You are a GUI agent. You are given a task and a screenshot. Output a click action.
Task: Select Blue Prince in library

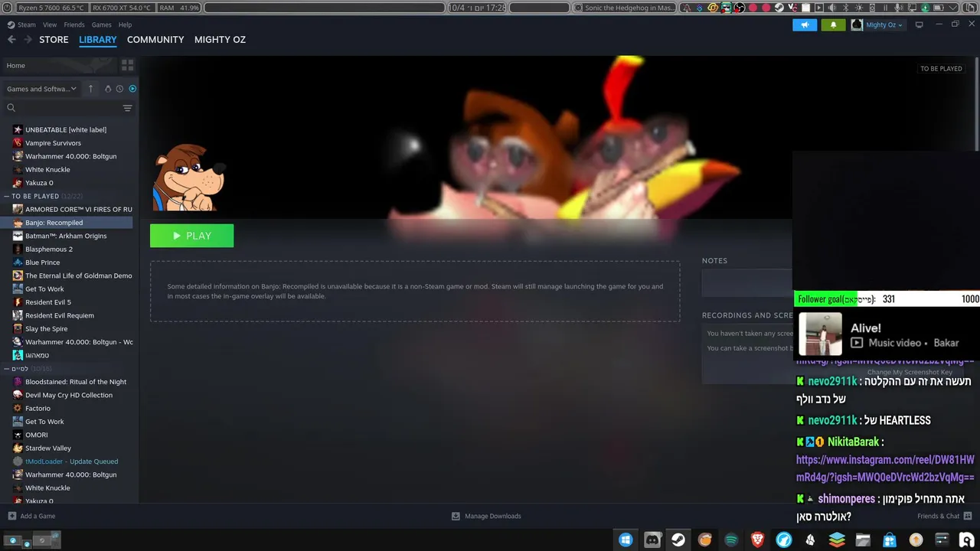click(x=42, y=262)
